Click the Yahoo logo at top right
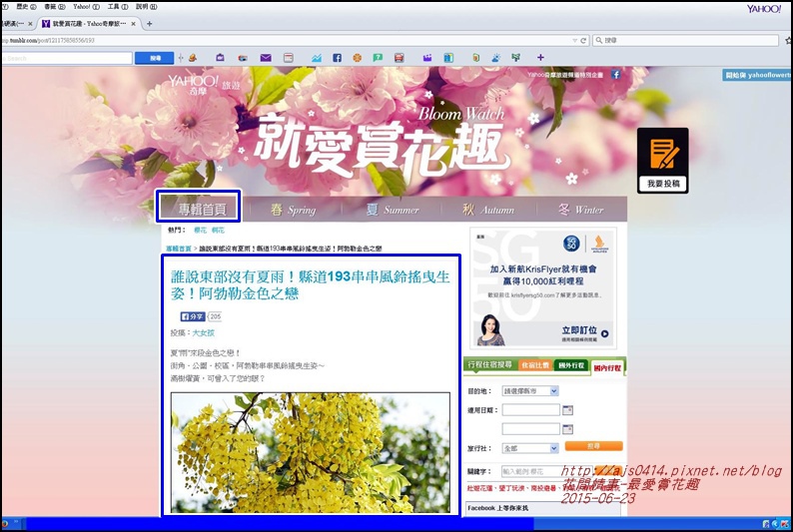 [764, 9]
